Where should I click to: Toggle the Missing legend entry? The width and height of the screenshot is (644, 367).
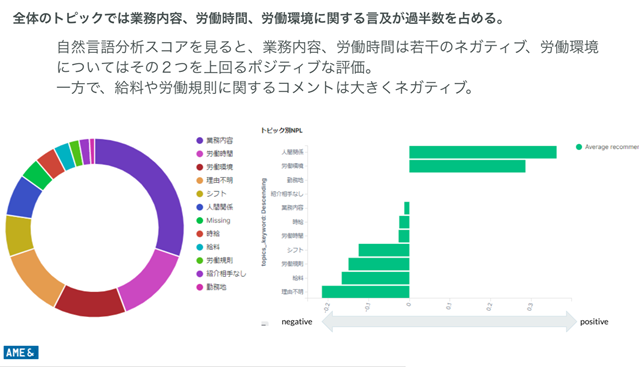(x=214, y=220)
